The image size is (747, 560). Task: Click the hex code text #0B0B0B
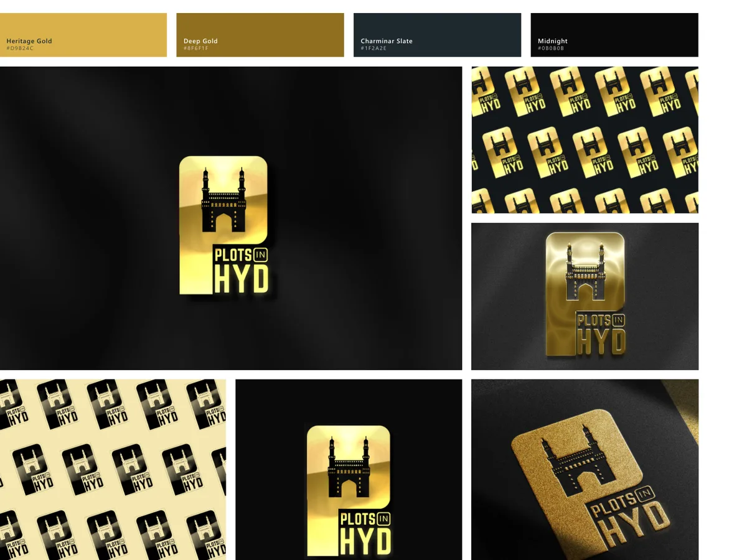(x=551, y=48)
